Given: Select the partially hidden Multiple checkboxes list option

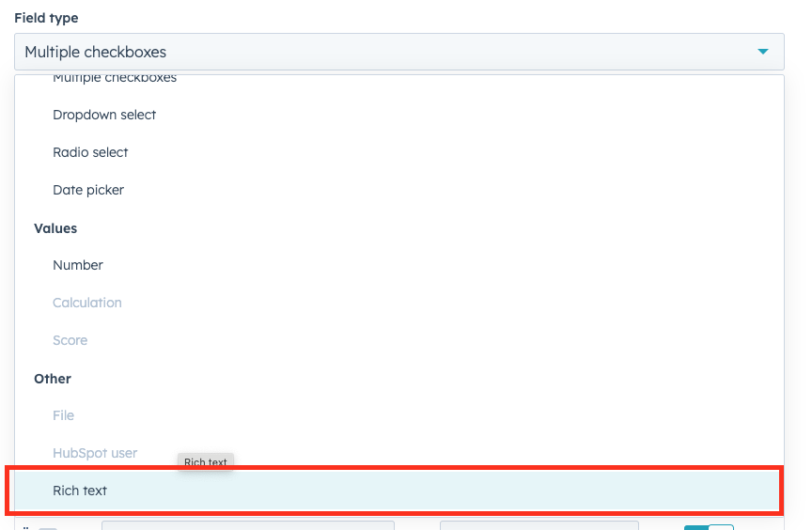Looking at the screenshot, I should click(115, 80).
